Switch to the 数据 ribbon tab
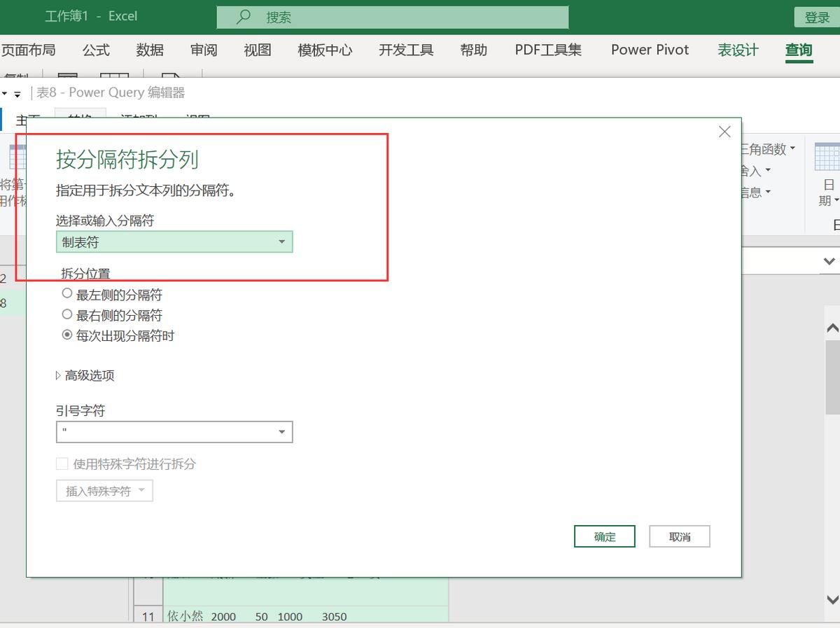The image size is (840, 628). 149,50
